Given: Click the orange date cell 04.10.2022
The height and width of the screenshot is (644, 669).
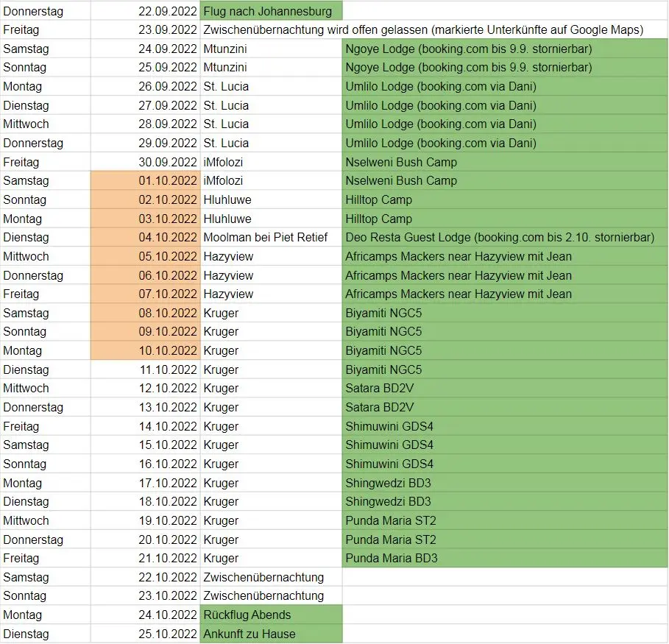Looking at the screenshot, I should coord(146,237).
